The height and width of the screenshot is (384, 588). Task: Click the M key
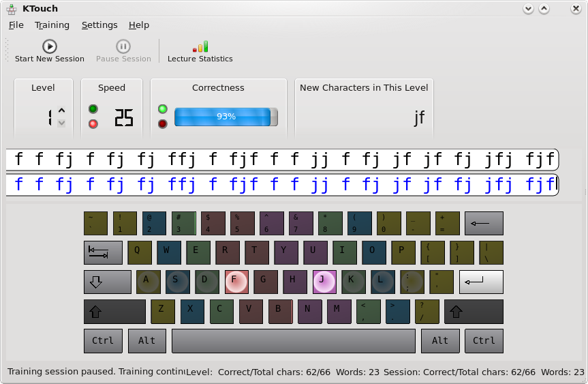(x=339, y=311)
